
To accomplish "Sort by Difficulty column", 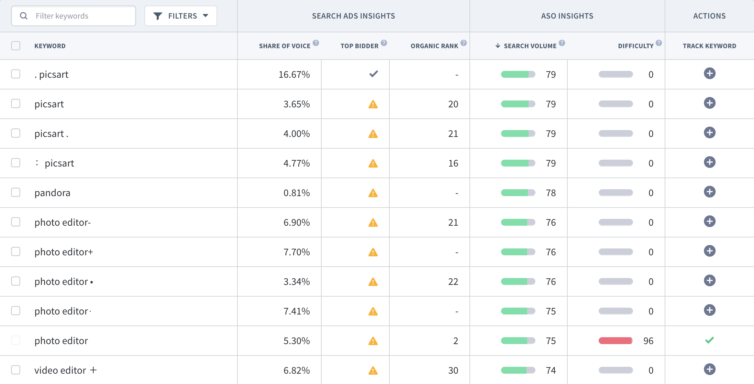I will [x=636, y=46].
